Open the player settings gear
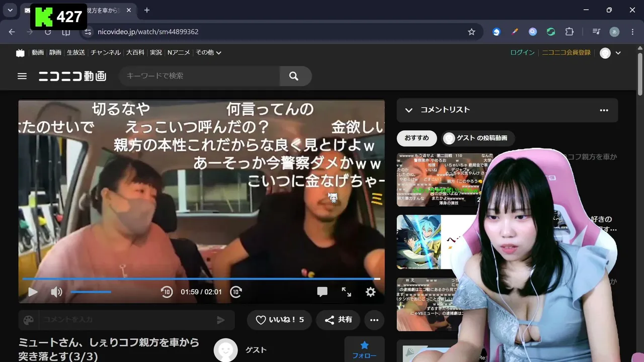Viewport: 644px width, 362px height. point(371,292)
